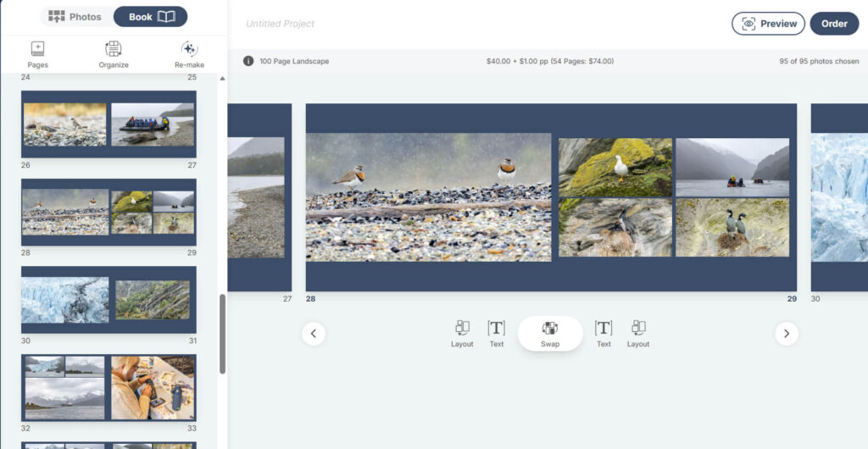The image size is (868, 449).
Task: Click page number 29 under the spread
Action: pyautogui.click(x=793, y=298)
